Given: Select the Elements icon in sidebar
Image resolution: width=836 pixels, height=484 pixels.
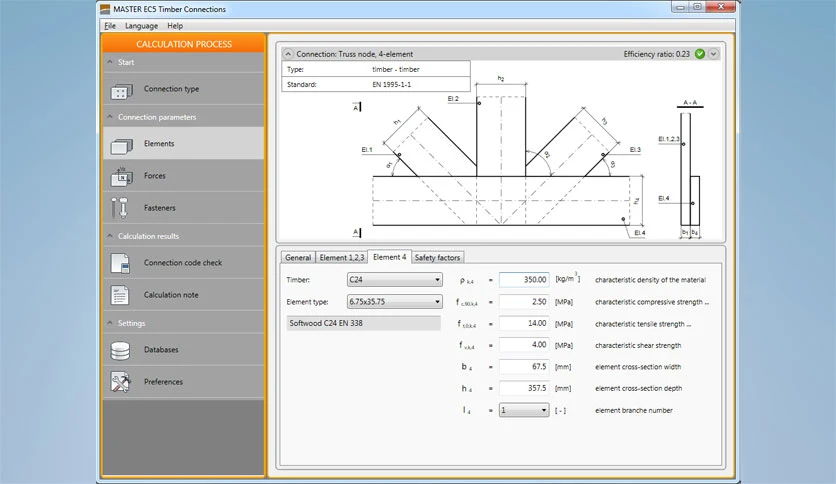Looking at the screenshot, I should pyautogui.click(x=121, y=145).
